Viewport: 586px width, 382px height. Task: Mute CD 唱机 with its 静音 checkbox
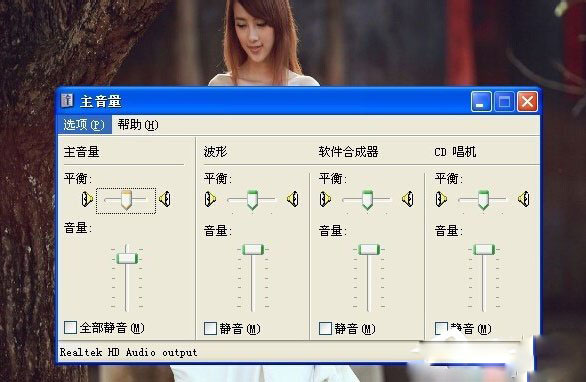tap(441, 329)
